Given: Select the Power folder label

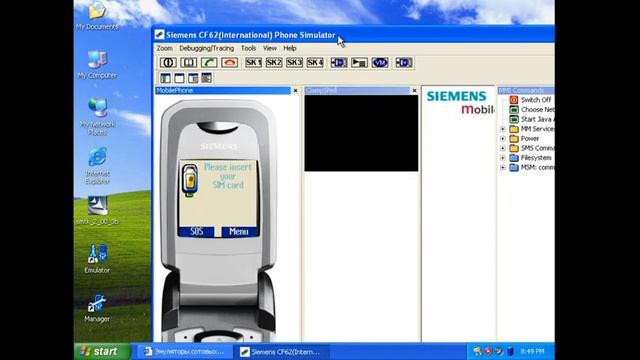Looking at the screenshot, I should pos(530,139).
